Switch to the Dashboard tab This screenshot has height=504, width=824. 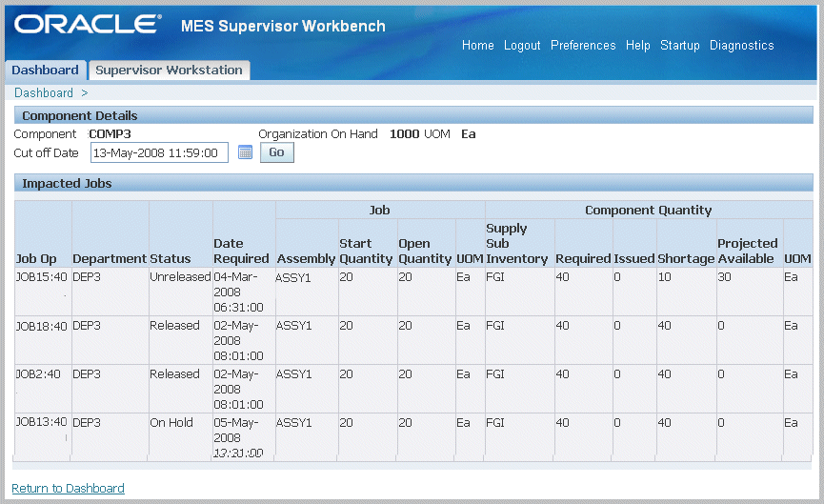pyautogui.click(x=45, y=70)
